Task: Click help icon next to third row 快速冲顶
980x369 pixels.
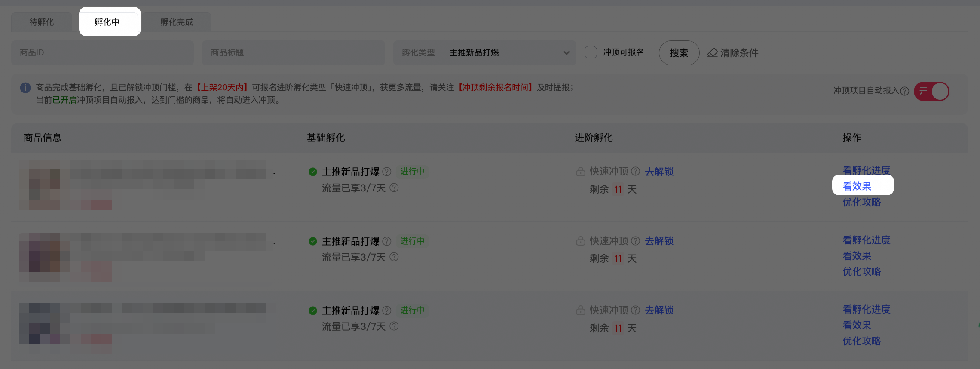Action: (x=636, y=310)
